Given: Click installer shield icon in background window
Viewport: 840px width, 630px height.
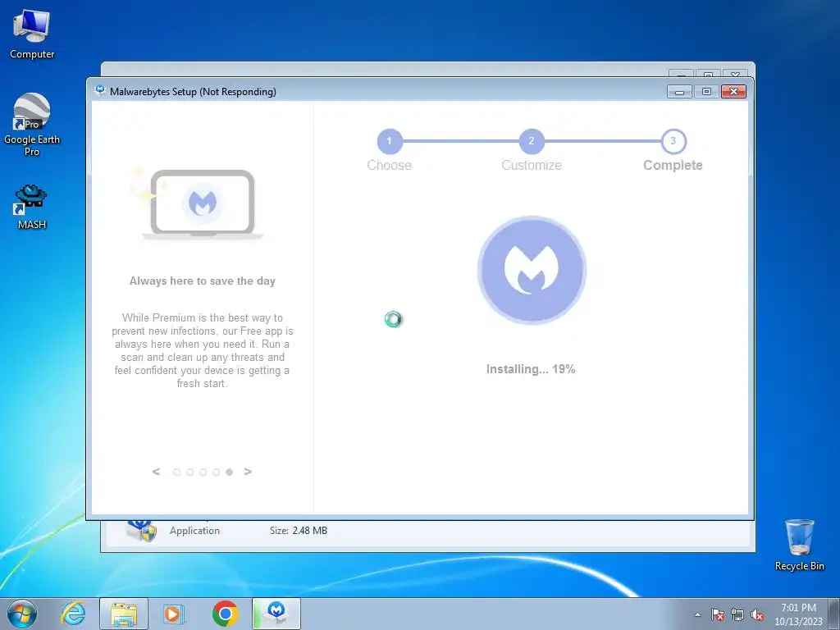Looking at the screenshot, I should pos(141,529).
